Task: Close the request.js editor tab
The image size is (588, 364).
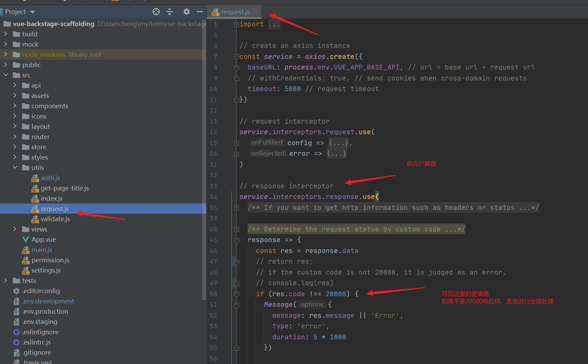Action: (x=255, y=12)
